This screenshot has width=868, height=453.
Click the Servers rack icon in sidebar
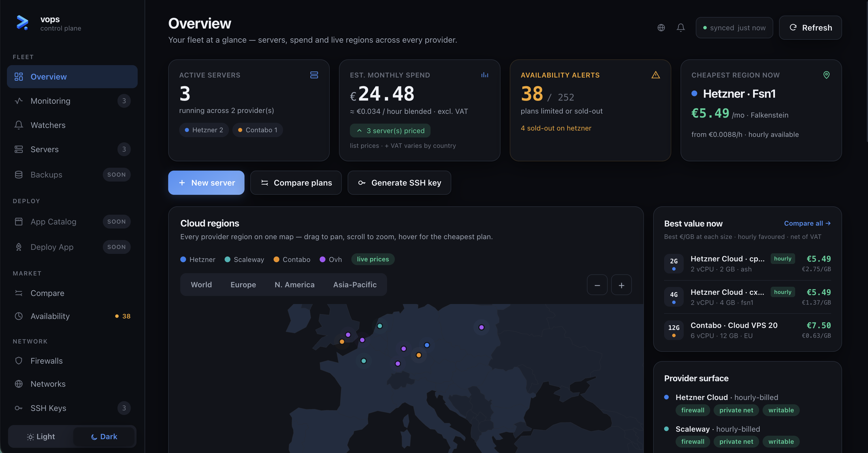[x=19, y=149]
